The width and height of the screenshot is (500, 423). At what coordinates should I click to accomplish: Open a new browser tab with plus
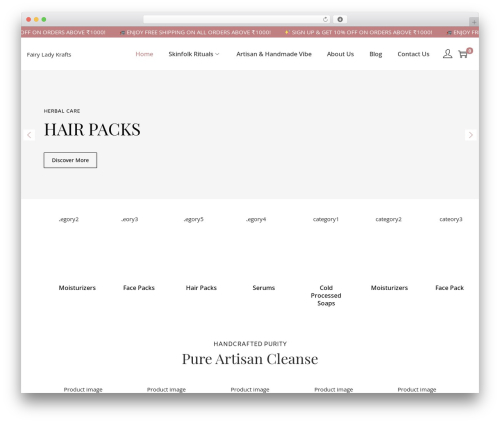(x=474, y=22)
